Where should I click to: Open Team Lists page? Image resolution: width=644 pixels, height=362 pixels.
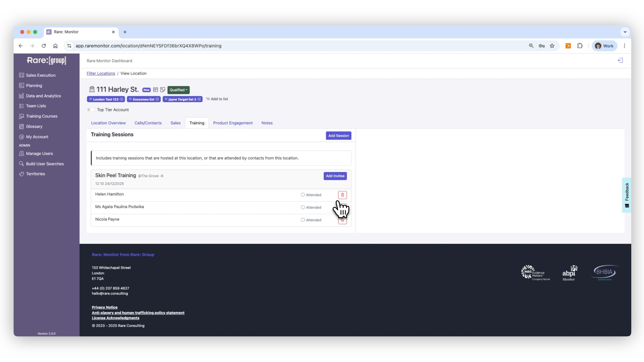pyautogui.click(x=33, y=106)
